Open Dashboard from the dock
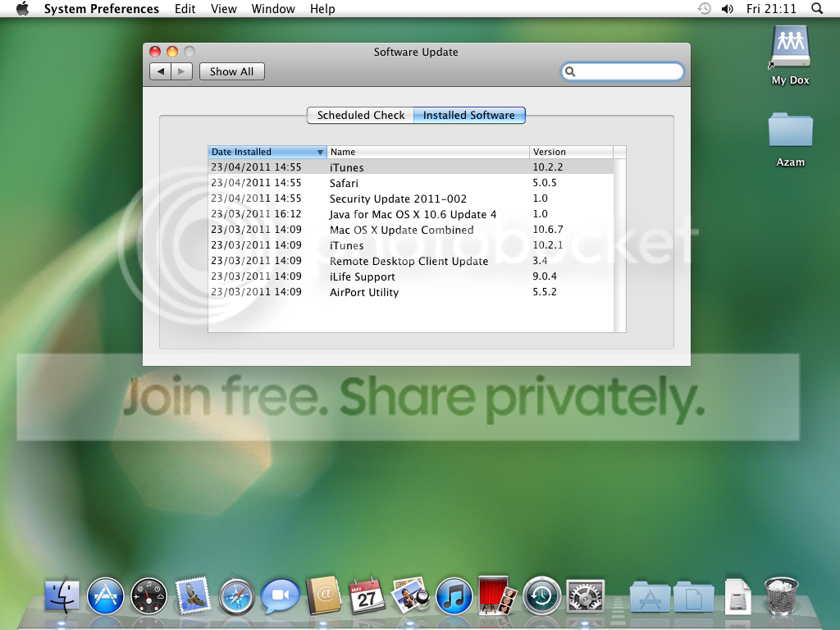Viewport: 840px width, 630px height. pyautogui.click(x=148, y=596)
